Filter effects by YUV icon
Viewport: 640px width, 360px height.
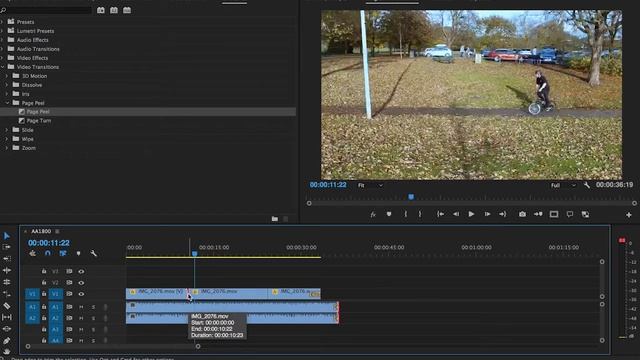click(127, 10)
